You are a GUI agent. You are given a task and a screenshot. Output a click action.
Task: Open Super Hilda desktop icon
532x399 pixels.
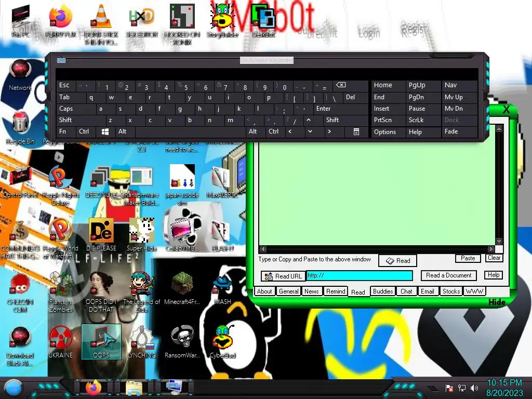(x=141, y=235)
